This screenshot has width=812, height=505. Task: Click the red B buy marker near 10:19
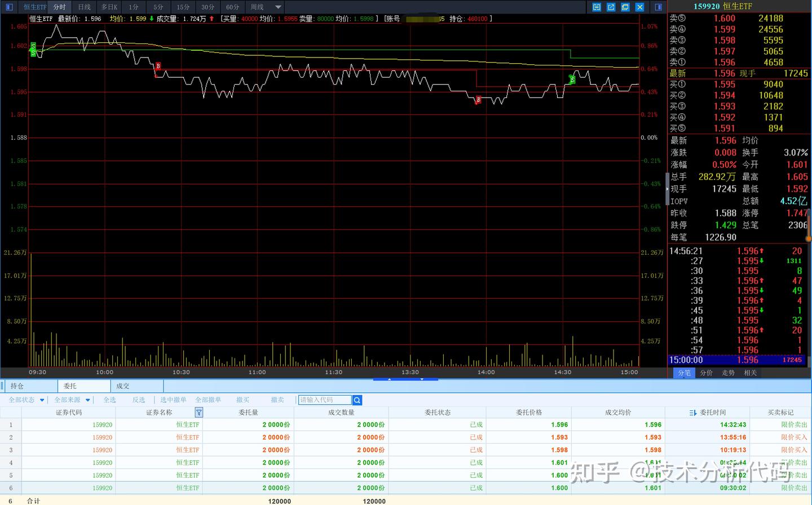pyautogui.click(x=158, y=67)
